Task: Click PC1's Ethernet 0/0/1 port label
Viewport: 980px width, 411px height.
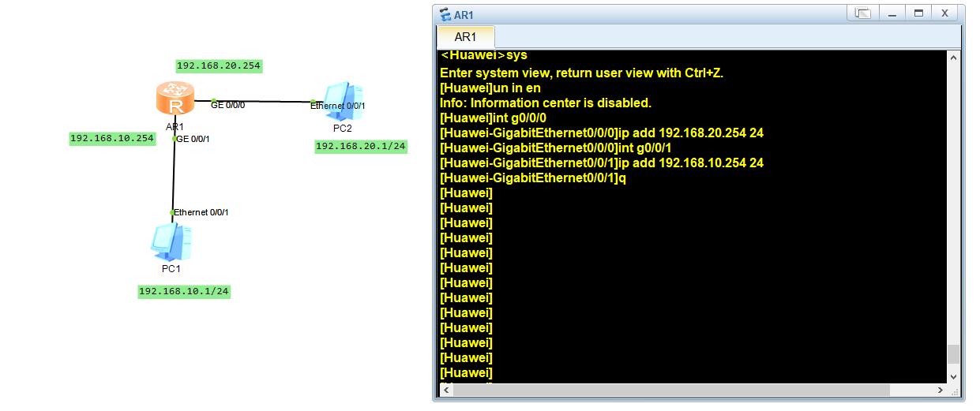Action: pyautogui.click(x=201, y=212)
